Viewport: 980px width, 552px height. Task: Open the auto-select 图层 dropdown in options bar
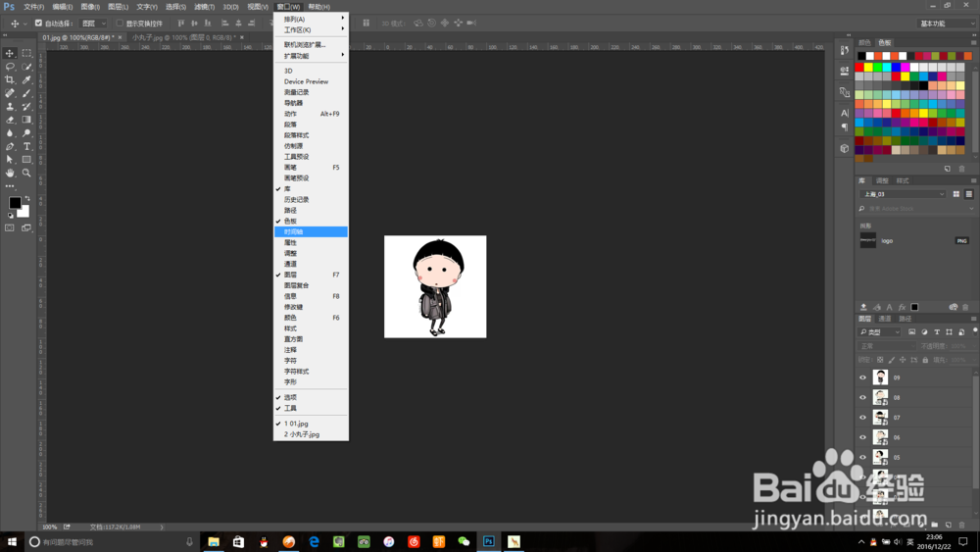(94, 24)
